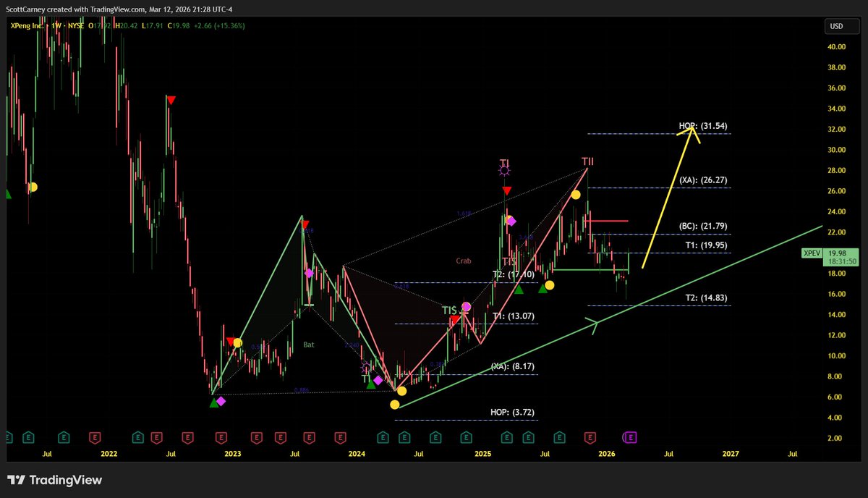The width and height of the screenshot is (868, 498).
Task: Click the TradingView logo in the bottom corner
Action: click(x=54, y=480)
